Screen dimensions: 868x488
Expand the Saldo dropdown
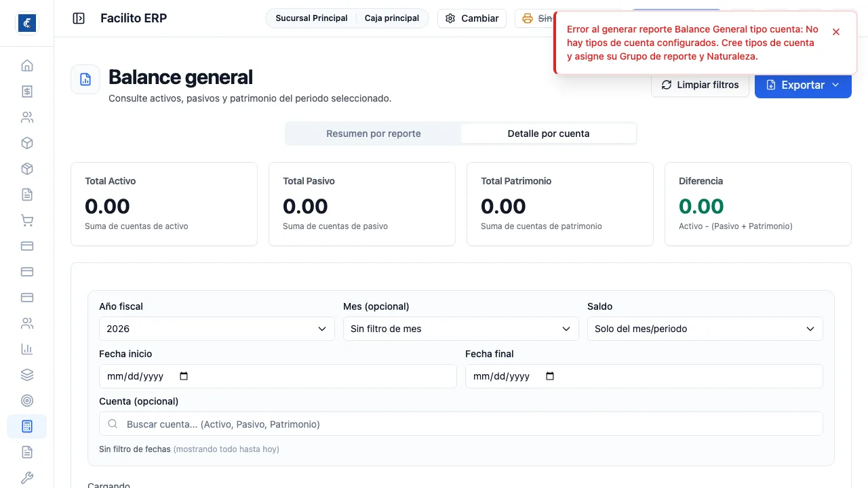[x=705, y=329]
